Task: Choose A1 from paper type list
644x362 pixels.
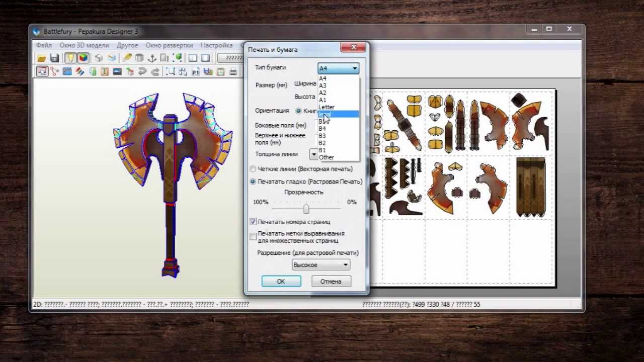Action: [x=338, y=100]
